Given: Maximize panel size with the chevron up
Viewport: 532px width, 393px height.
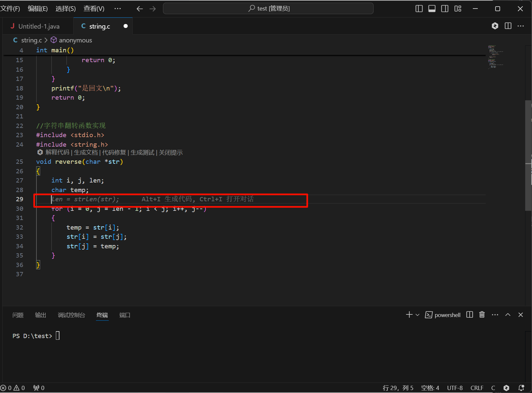Looking at the screenshot, I should point(508,315).
